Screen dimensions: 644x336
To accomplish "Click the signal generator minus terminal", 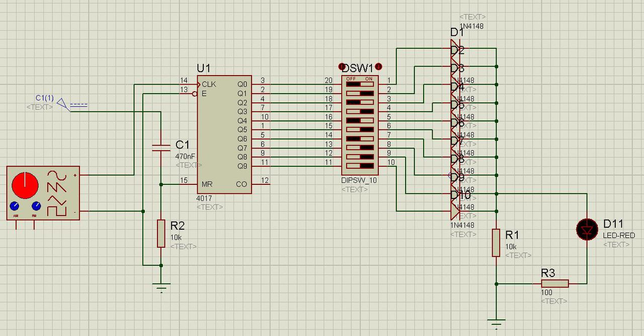I will pos(75,212).
